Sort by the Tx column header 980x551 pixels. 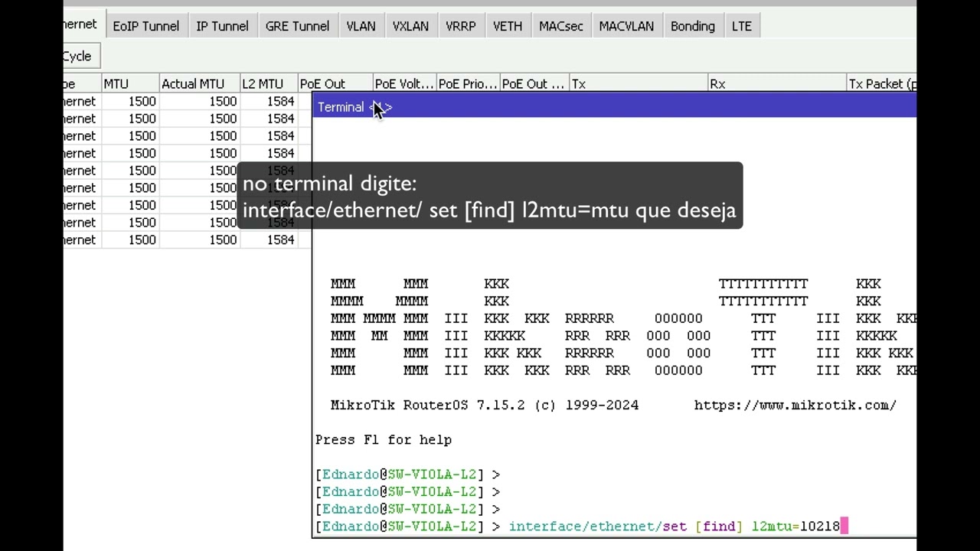click(639, 84)
